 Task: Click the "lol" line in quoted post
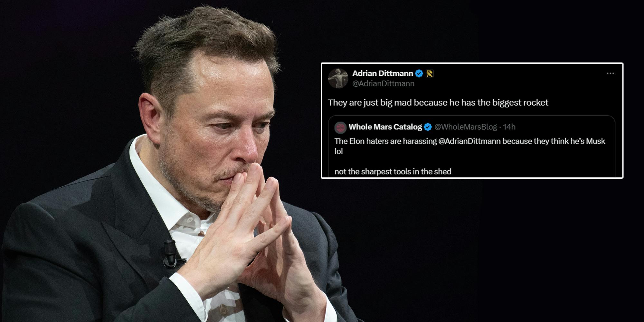pos(338,151)
